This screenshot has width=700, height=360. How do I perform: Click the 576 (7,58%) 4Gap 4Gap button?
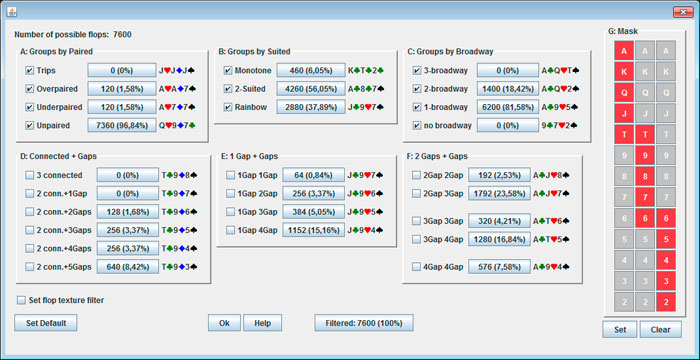[x=499, y=267]
